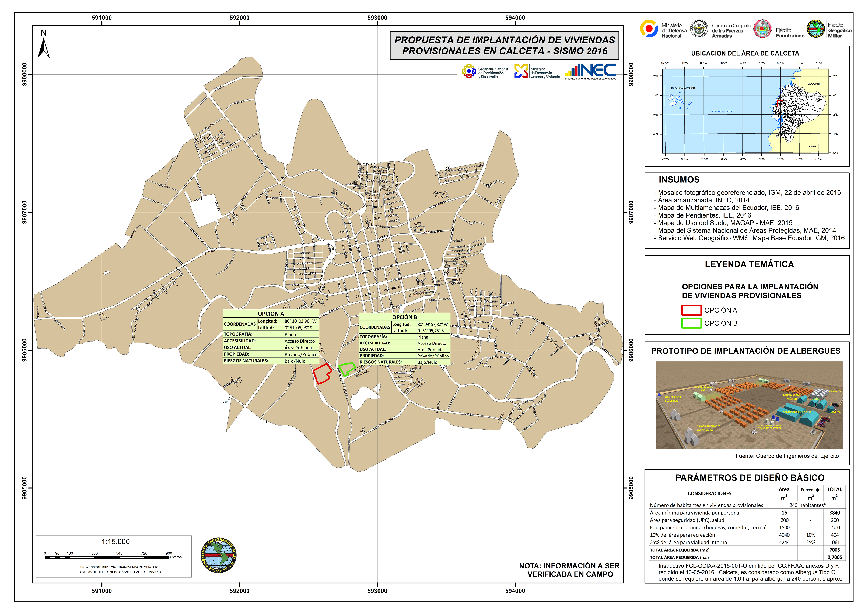Click the Ministerio de Defensa Nacional logo
The image size is (868, 614).
[649, 29]
